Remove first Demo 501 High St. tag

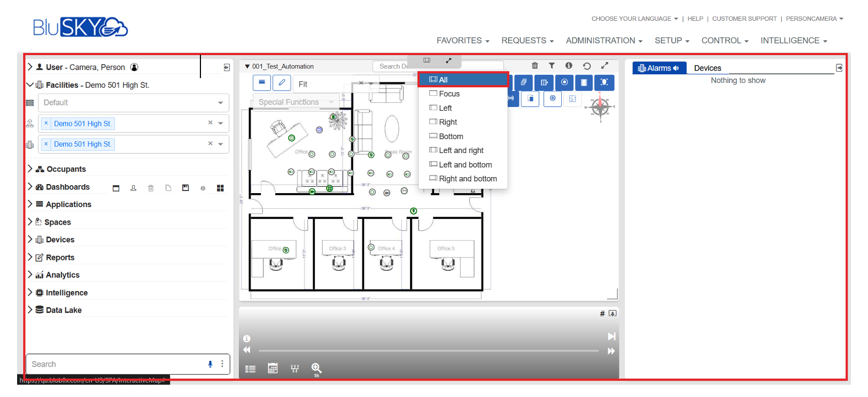(46, 123)
